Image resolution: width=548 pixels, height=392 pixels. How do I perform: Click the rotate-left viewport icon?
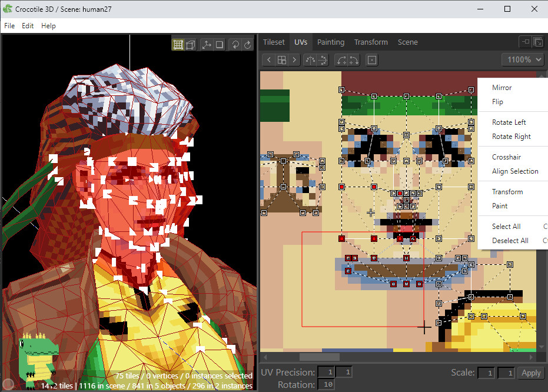(x=234, y=44)
